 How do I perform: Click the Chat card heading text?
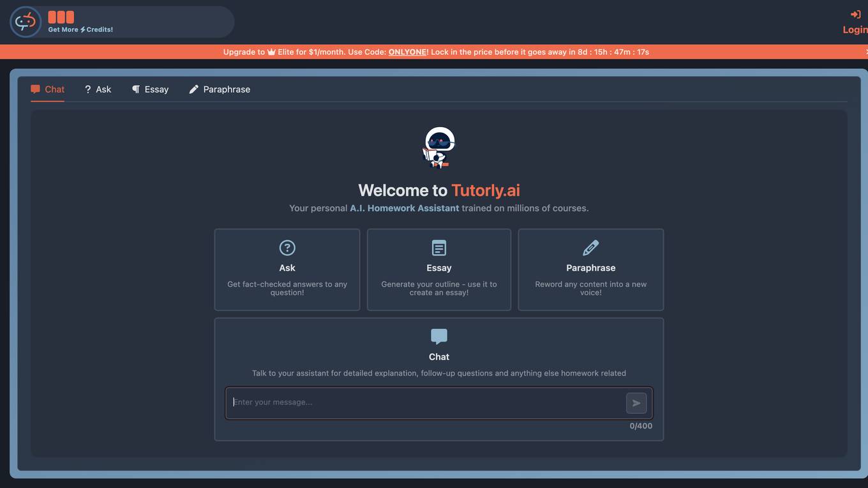coord(439,357)
